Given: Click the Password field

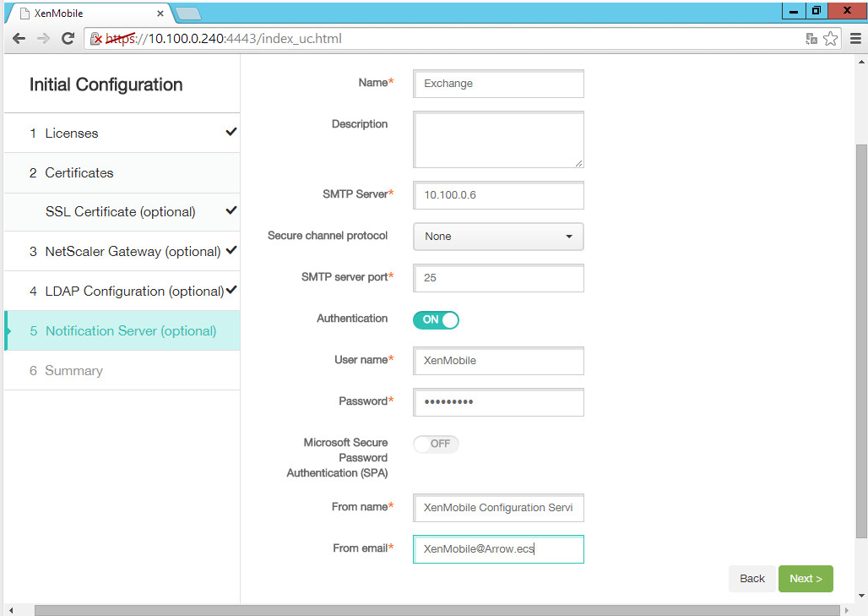Looking at the screenshot, I should coord(498,402).
